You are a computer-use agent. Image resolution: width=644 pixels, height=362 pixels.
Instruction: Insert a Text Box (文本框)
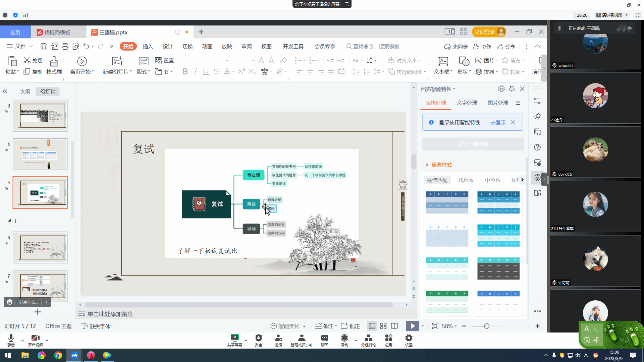(443, 62)
